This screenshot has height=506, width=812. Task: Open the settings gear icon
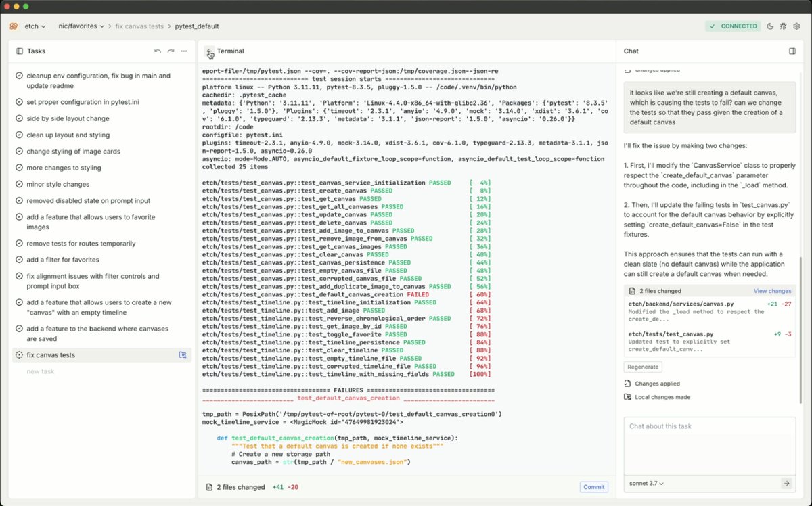coord(796,26)
